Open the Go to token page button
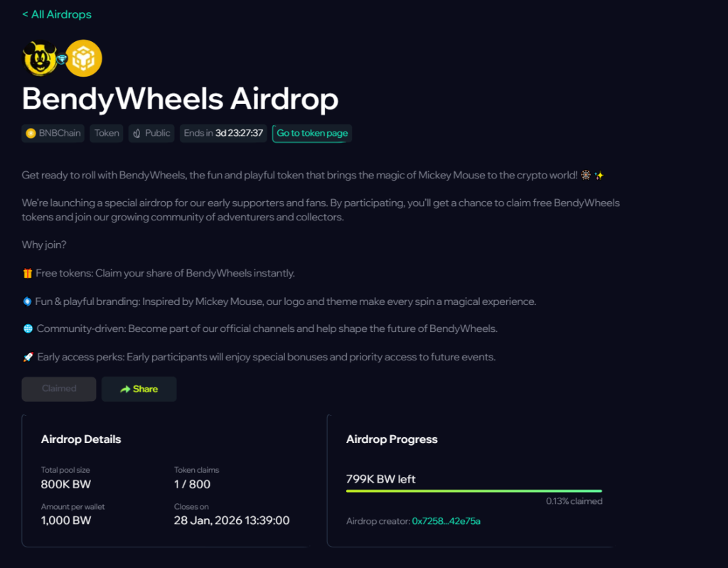 coord(312,133)
